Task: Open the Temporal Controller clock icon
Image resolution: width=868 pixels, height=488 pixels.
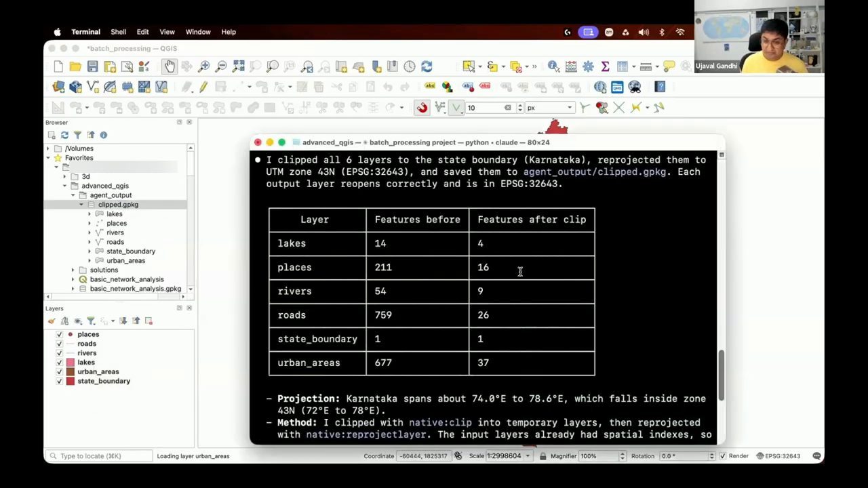Action: pos(410,66)
